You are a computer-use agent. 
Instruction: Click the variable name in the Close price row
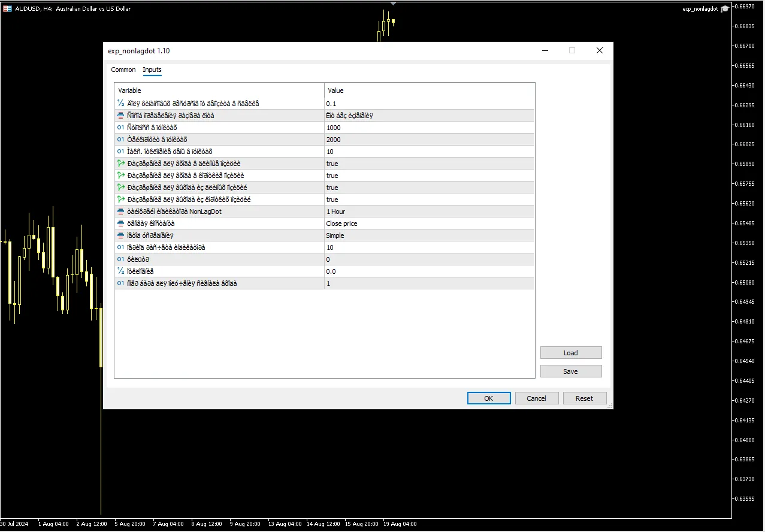pyautogui.click(x=151, y=223)
